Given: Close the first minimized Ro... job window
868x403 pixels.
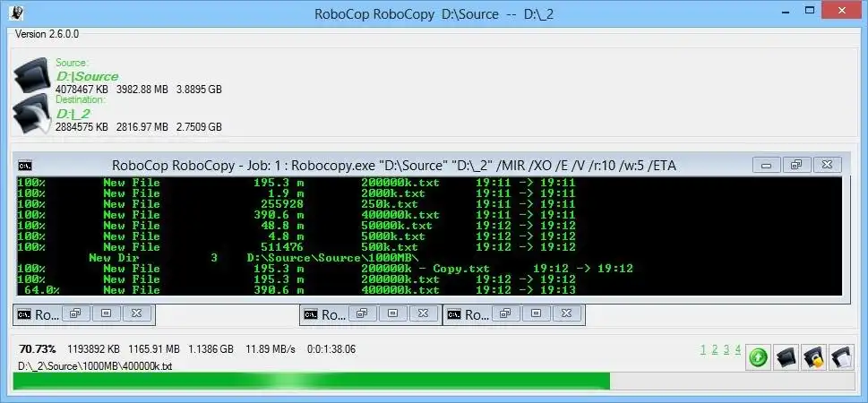Looking at the screenshot, I should 136,313.
